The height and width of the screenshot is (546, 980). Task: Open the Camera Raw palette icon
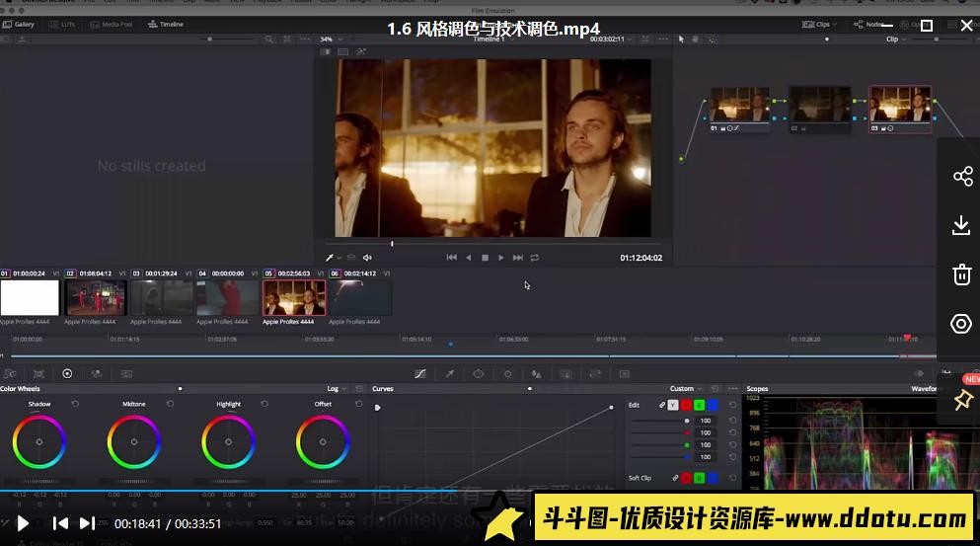(x=9, y=374)
